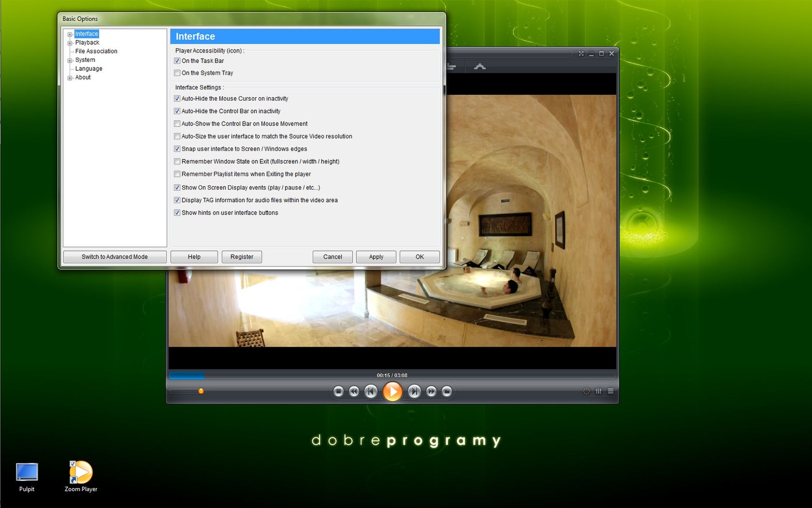Enable Auto-Size user interface to Source Video
This screenshot has height=508, width=812.
tap(177, 136)
